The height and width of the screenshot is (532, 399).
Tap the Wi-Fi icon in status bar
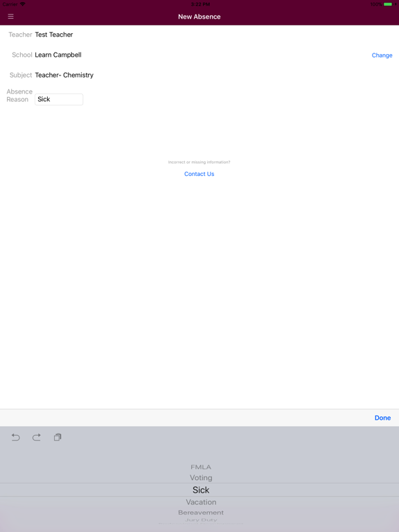[x=22, y=4]
